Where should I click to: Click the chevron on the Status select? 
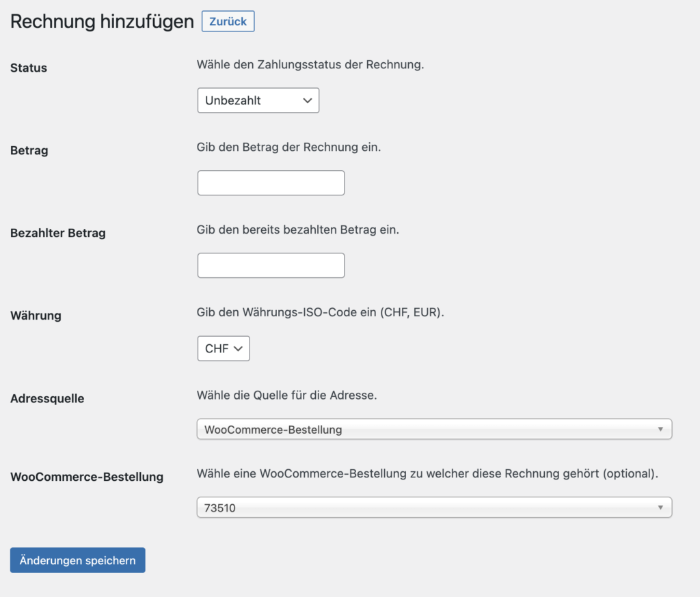306,100
